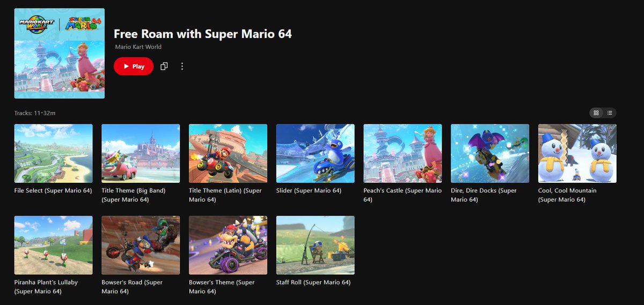
Task: Select the Staff Roll track thumbnail
Action: tap(316, 245)
